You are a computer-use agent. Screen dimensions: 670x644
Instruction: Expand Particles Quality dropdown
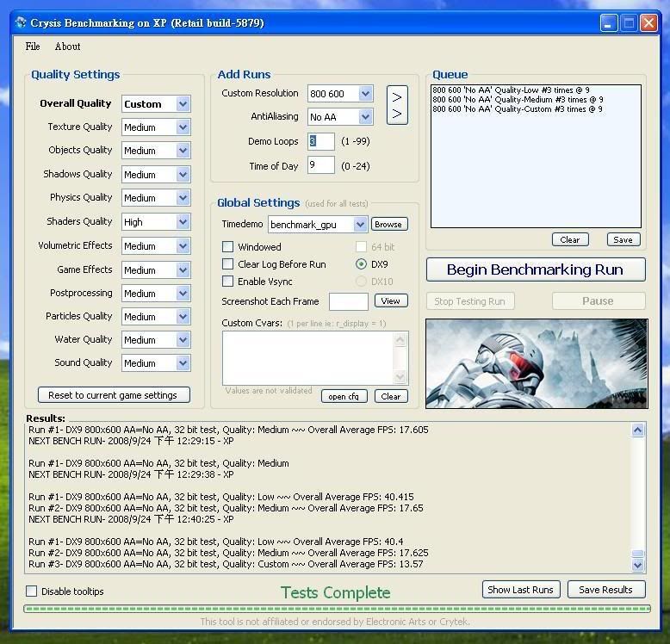pos(183,317)
